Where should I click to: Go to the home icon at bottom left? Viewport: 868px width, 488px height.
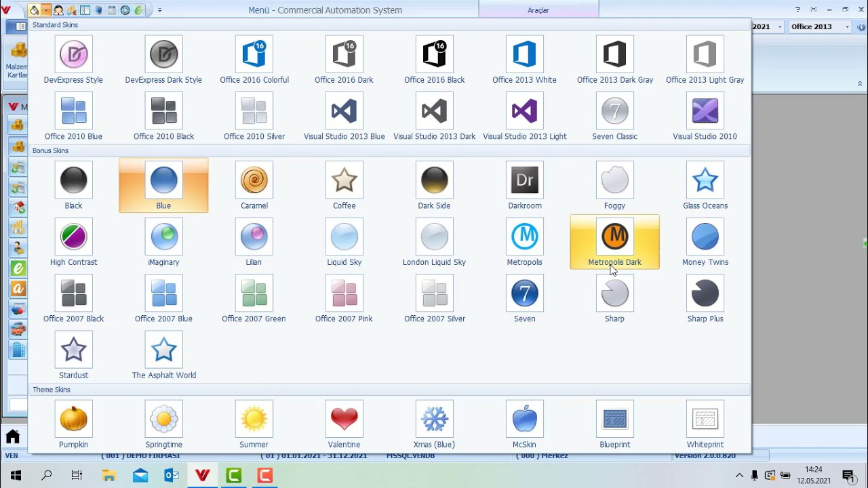[13, 436]
